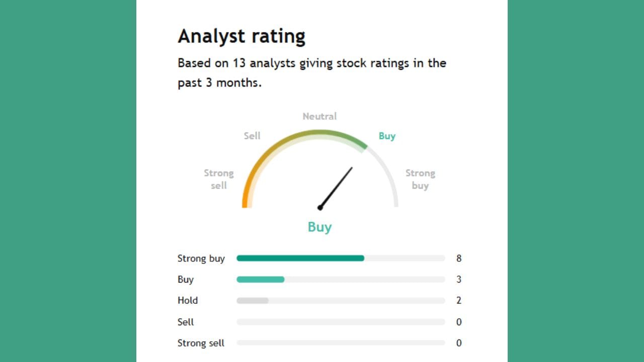Click the Strong buy count of 8
Screen dimensions: 644x362
459,258
